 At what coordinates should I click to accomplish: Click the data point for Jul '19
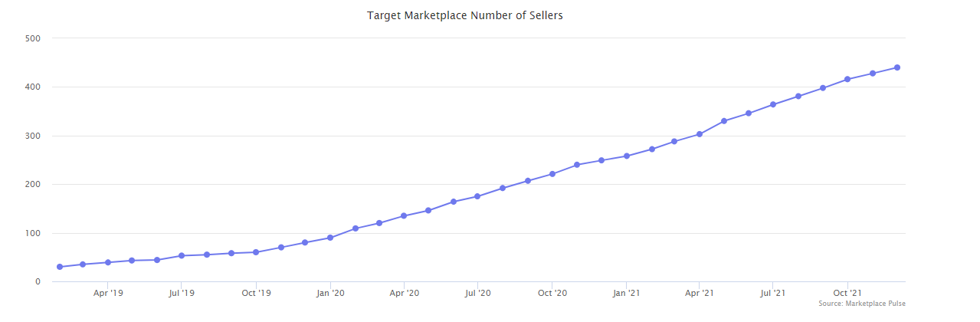click(x=182, y=255)
